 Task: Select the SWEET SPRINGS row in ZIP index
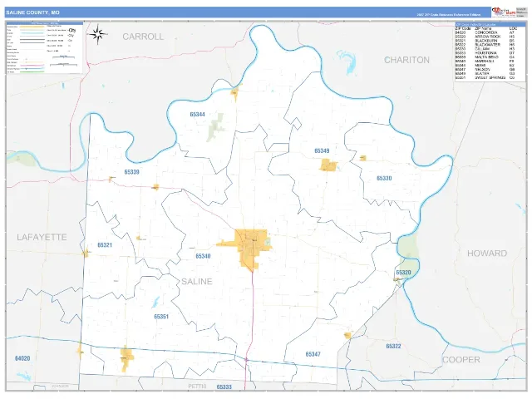485,77
